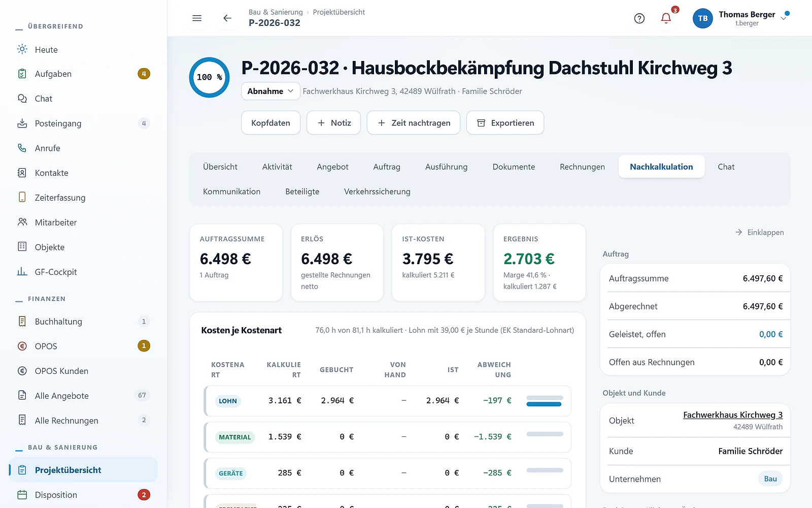Click the Kopfdaten button
Image resolution: width=812 pixels, height=508 pixels.
[x=270, y=123]
